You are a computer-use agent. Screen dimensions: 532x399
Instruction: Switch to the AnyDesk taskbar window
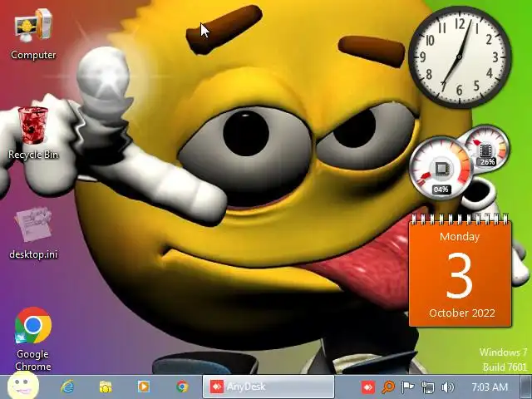click(268, 387)
